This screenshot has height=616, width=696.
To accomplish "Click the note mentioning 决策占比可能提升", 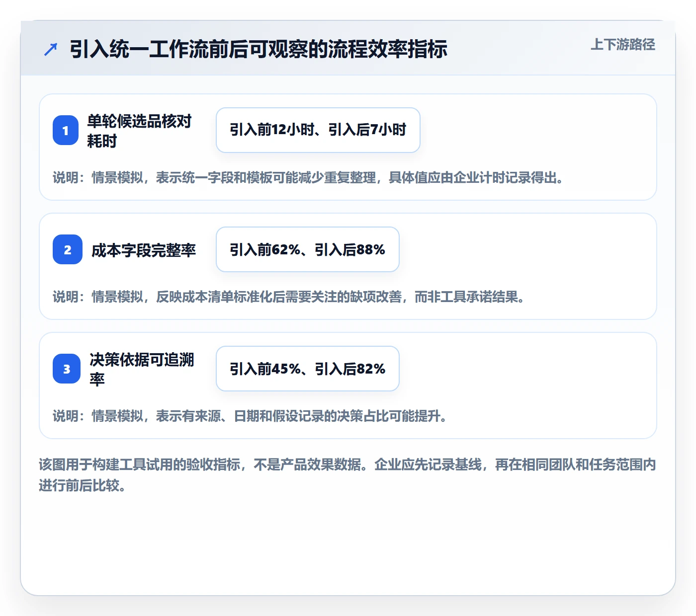I will [x=251, y=416].
